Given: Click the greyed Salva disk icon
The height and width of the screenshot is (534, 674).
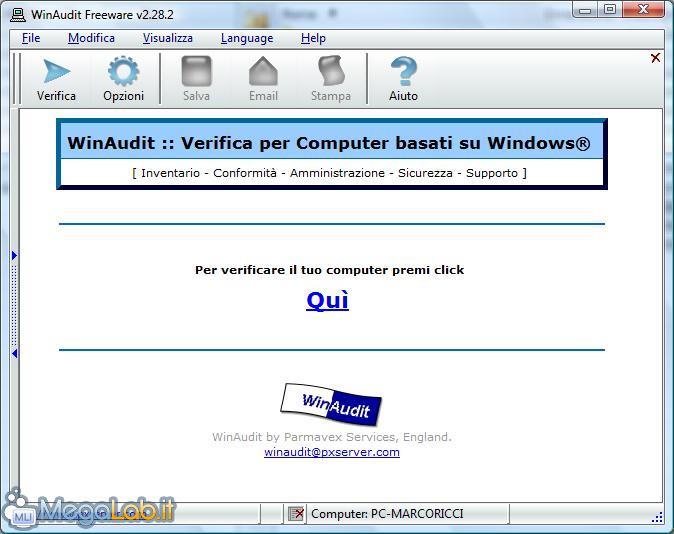Looking at the screenshot, I should tap(196, 79).
